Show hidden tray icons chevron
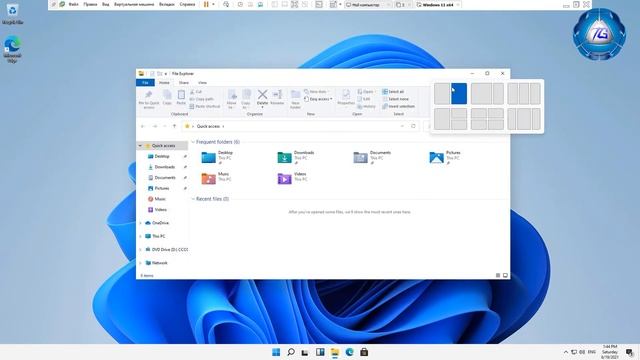The image size is (640, 360). 566,352
